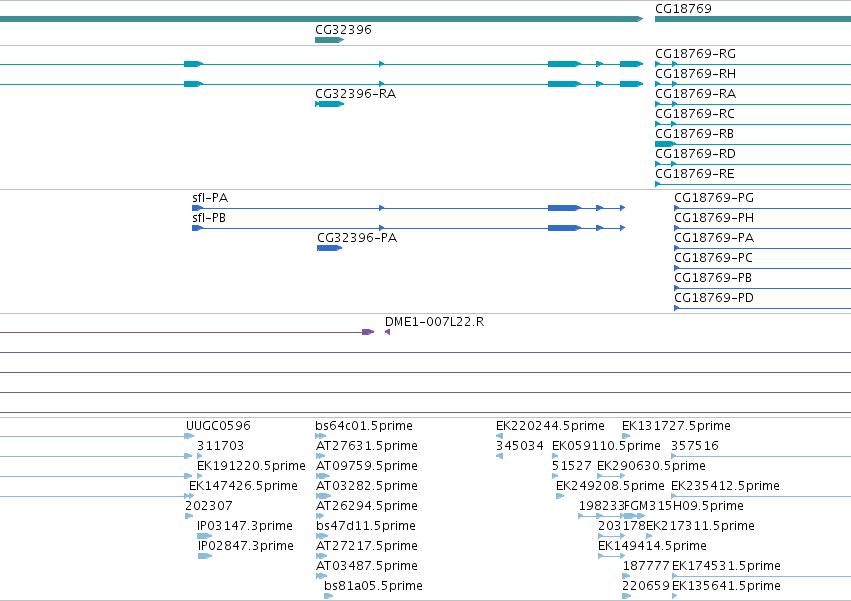Open IP02847.3prime EST

point(246,546)
